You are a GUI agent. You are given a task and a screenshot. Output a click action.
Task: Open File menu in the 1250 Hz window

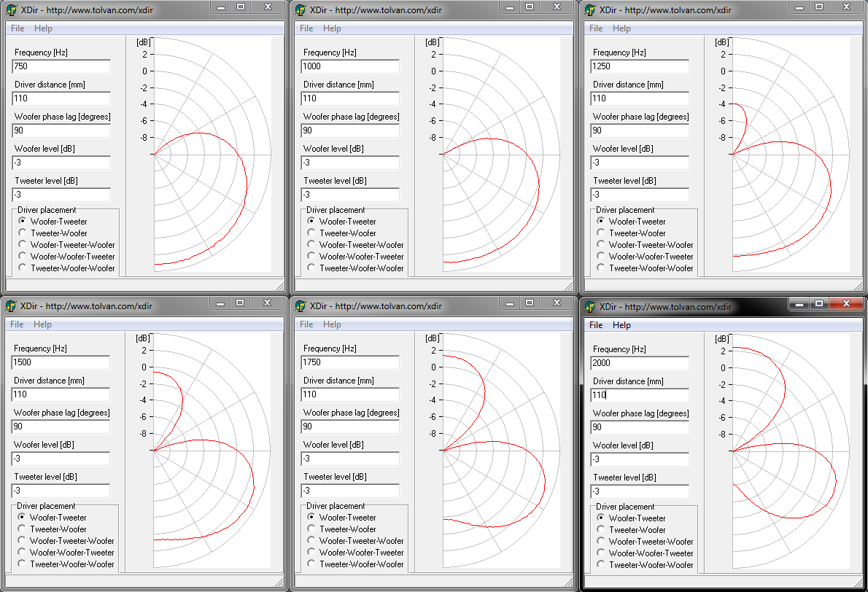pos(596,28)
